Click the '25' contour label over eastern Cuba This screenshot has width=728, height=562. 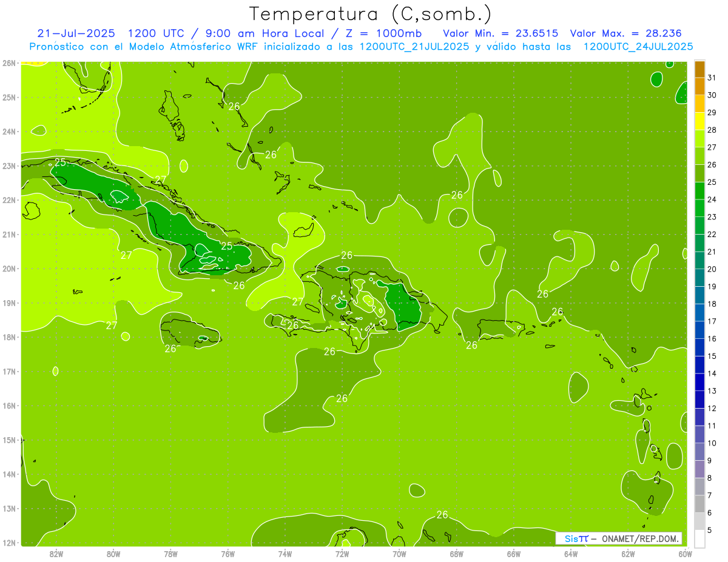(x=226, y=246)
